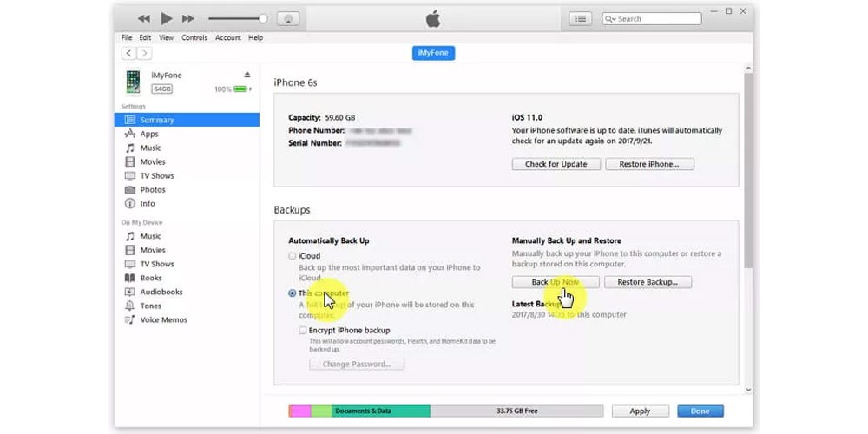Click the forward navigation arrow

(x=144, y=53)
